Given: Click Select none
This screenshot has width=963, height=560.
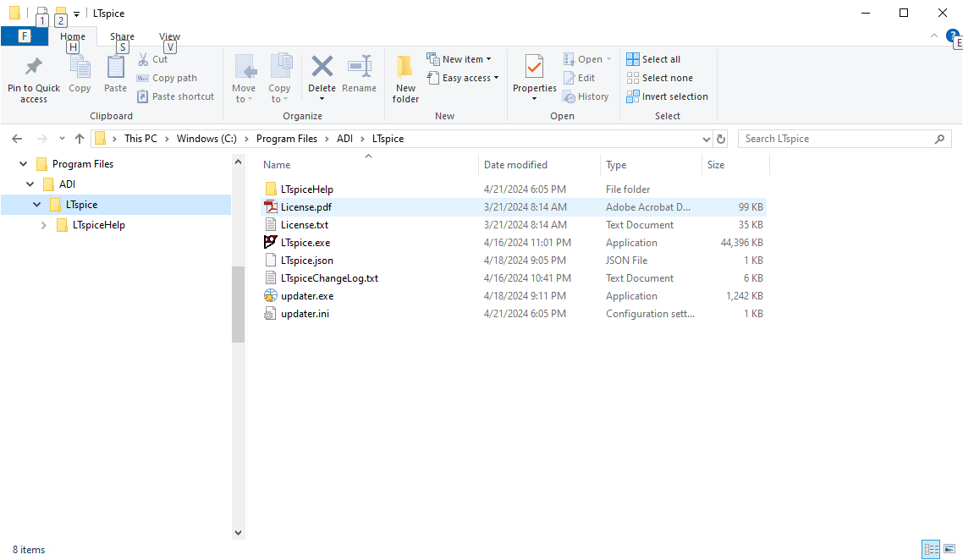Looking at the screenshot, I should (x=659, y=78).
